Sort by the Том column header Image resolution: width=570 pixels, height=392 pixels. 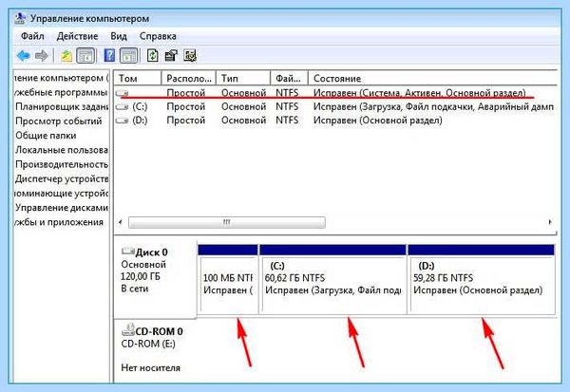[x=138, y=79]
